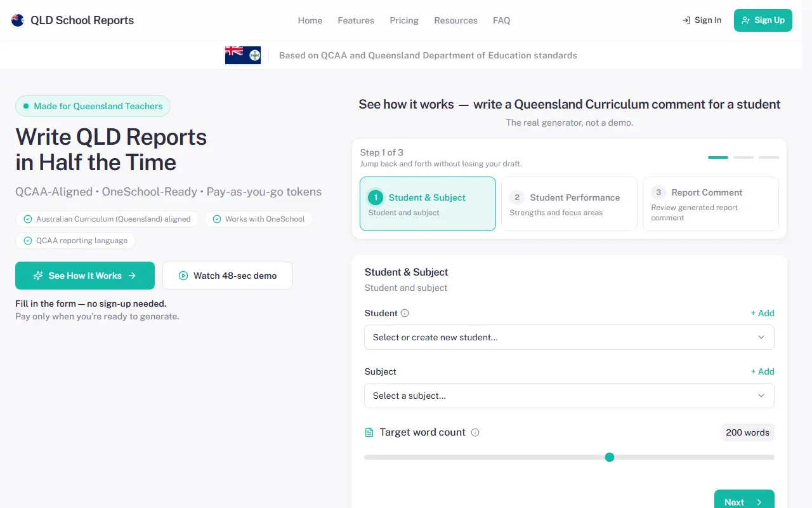Click the QLD School Reports brand name

[82, 20]
